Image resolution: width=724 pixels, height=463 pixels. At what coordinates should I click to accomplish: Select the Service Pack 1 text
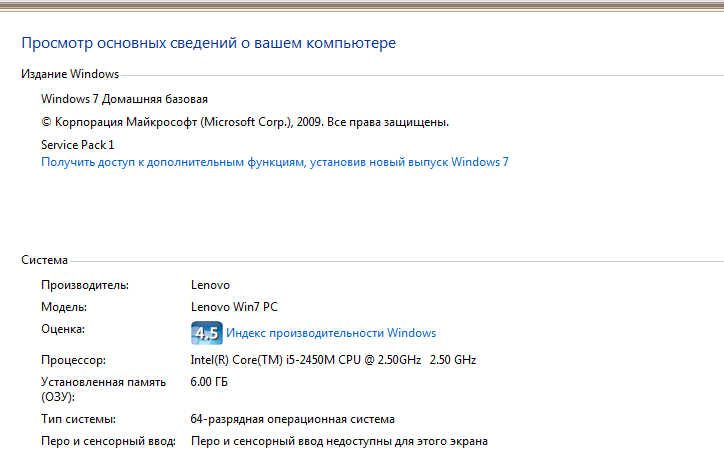click(x=78, y=145)
